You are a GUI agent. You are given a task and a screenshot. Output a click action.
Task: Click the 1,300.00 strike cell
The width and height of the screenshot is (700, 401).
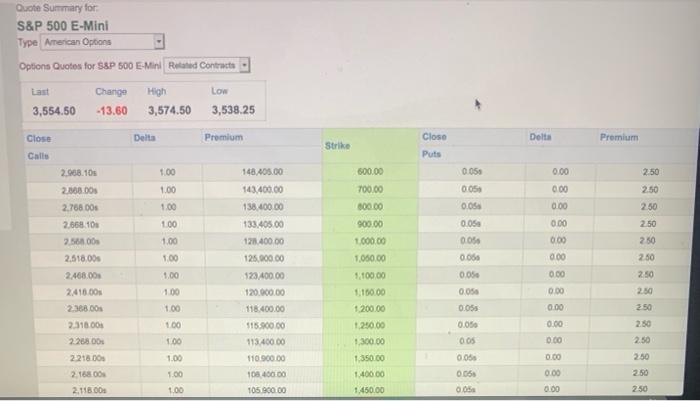coord(370,342)
